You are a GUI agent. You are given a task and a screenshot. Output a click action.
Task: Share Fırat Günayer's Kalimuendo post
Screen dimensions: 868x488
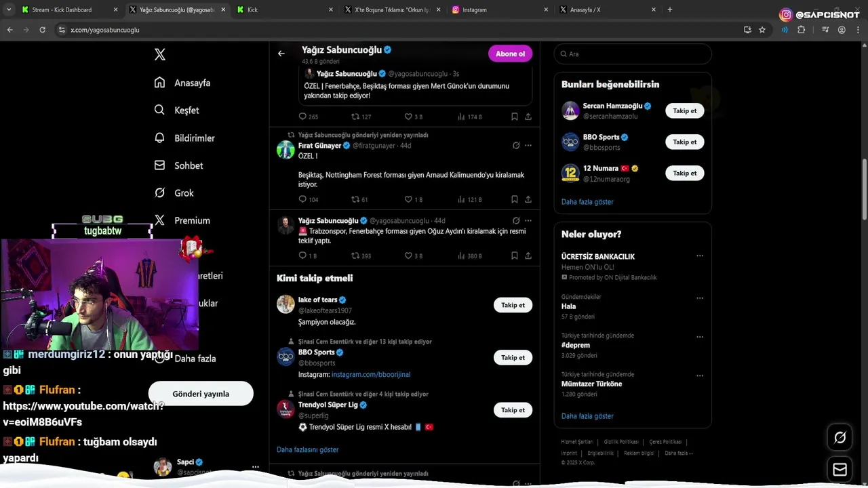click(528, 199)
